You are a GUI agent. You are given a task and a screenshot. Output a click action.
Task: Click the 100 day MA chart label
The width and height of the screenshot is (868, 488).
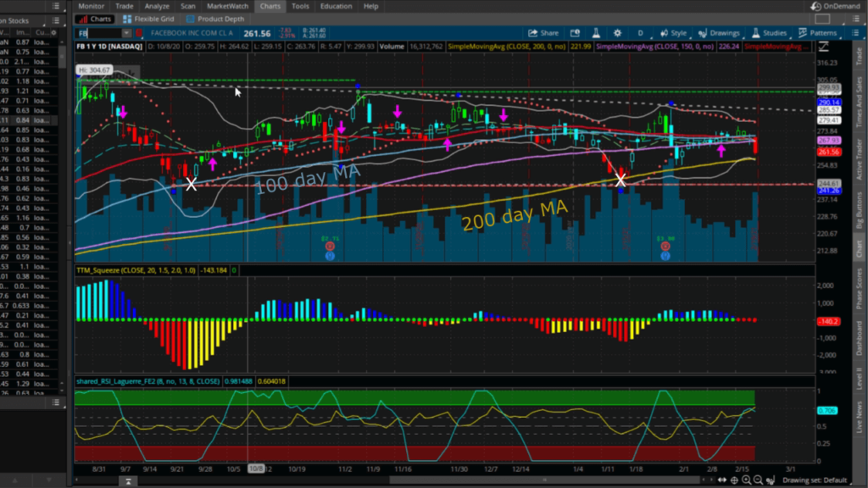point(308,179)
